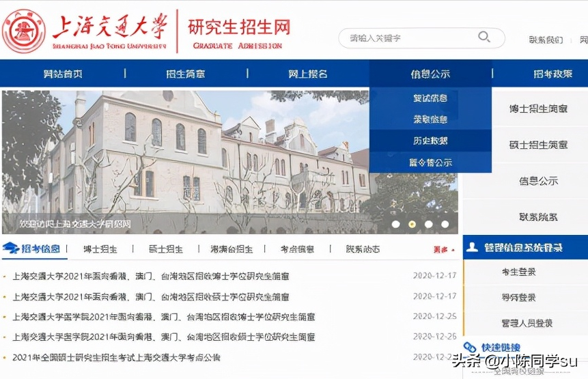Open 管理人员登录 login link
The height and width of the screenshot is (379, 588).
point(527,323)
